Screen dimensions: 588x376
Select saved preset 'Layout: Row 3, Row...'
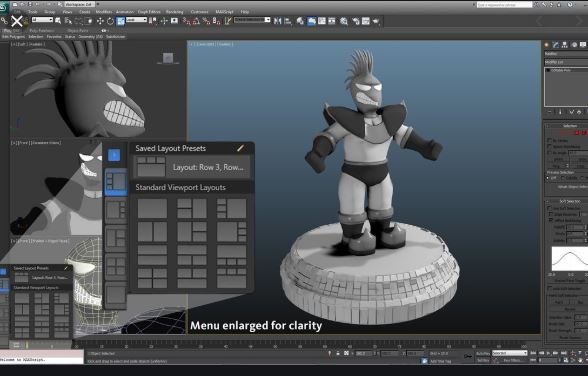coord(192,167)
